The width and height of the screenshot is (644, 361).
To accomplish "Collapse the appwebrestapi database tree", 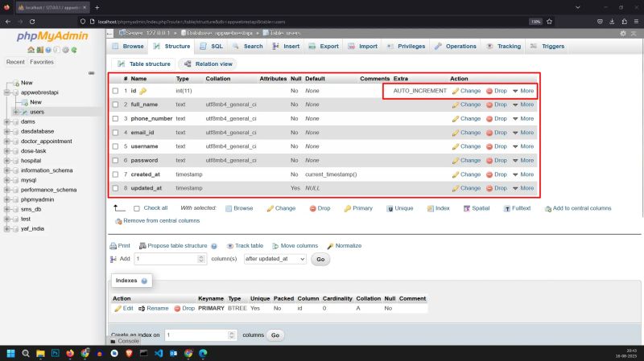I will point(7,92).
